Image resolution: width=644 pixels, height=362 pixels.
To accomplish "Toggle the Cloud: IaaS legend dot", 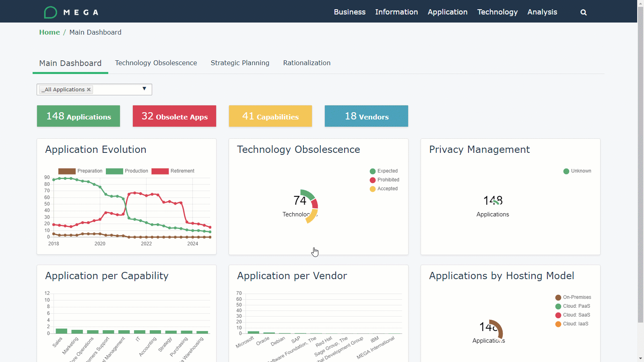I will click(558, 324).
